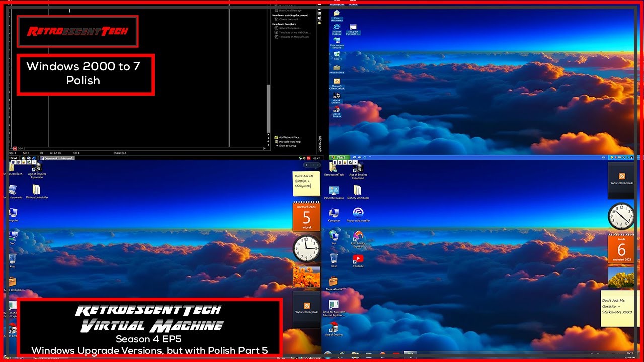Select Moja aktówka briefcase on the Vista desktop

(13, 284)
